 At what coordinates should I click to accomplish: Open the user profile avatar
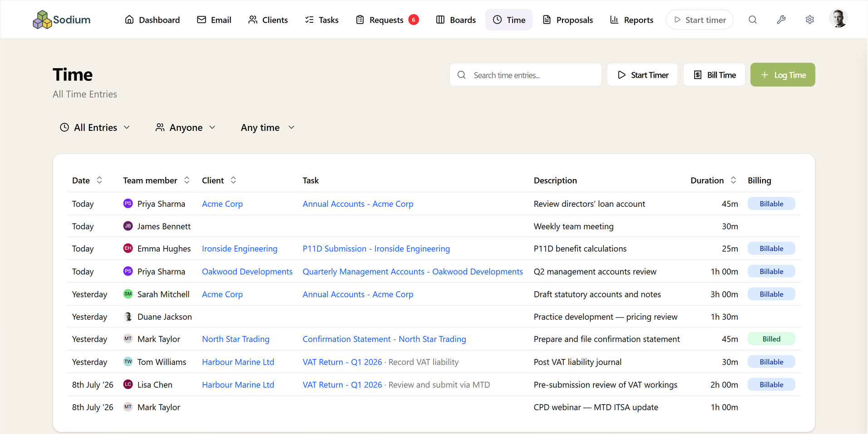(x=838, y=19)
